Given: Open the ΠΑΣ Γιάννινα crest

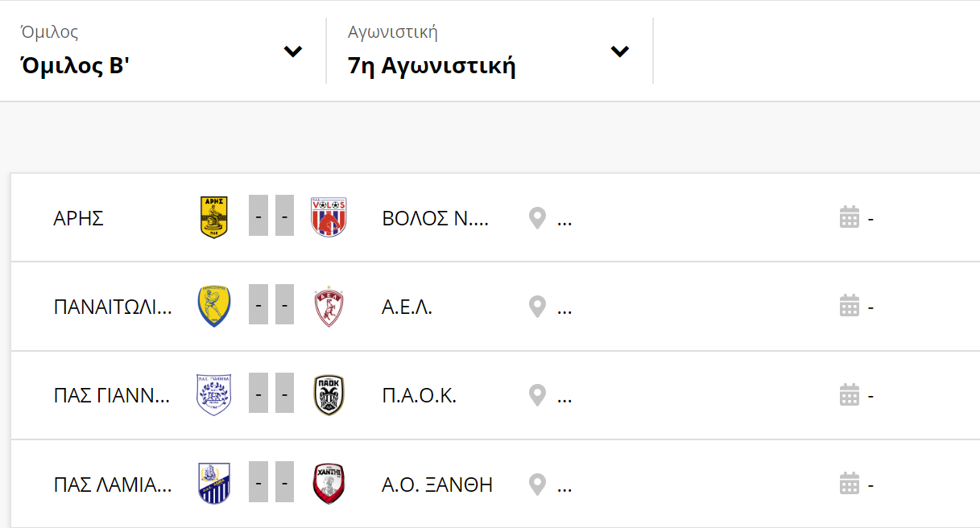Looking at the screenshot, I should 214,395.
